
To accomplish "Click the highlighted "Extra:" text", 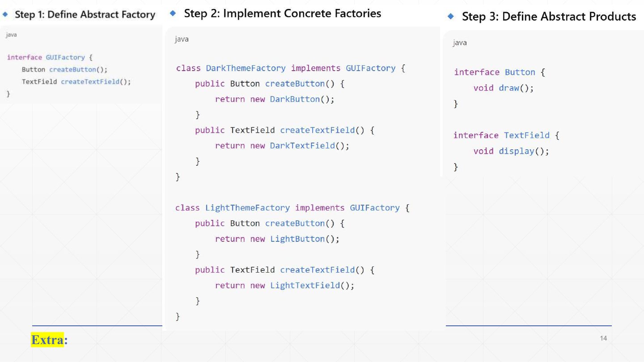I will coord(49,340).
